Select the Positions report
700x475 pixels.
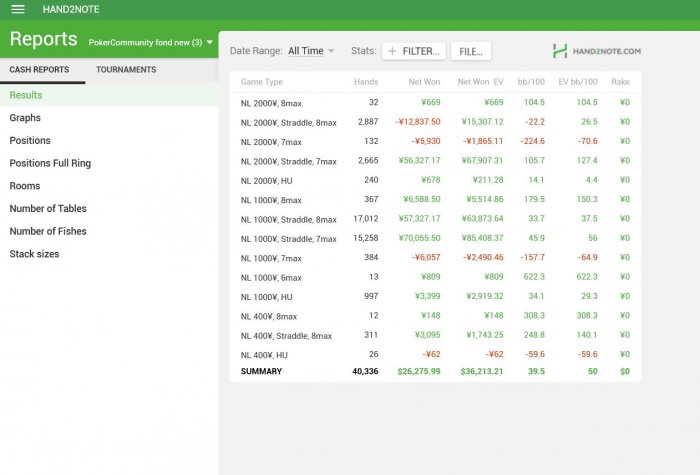(x=30, y=141)
